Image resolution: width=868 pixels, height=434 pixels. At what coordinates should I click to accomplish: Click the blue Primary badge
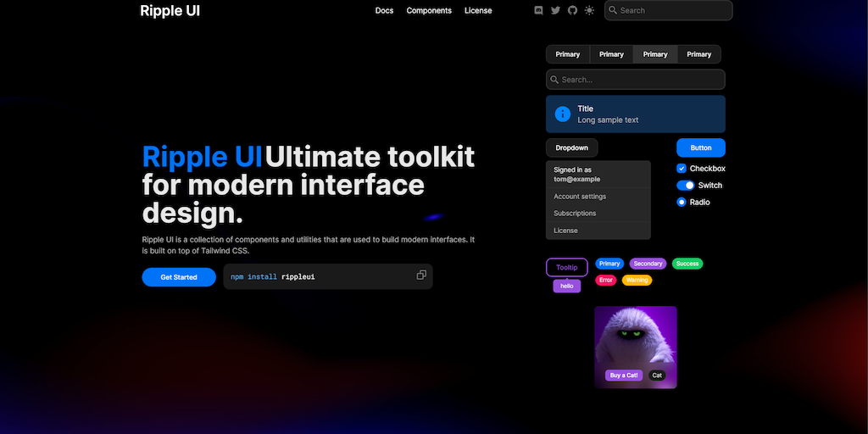[x=609, y=264]
